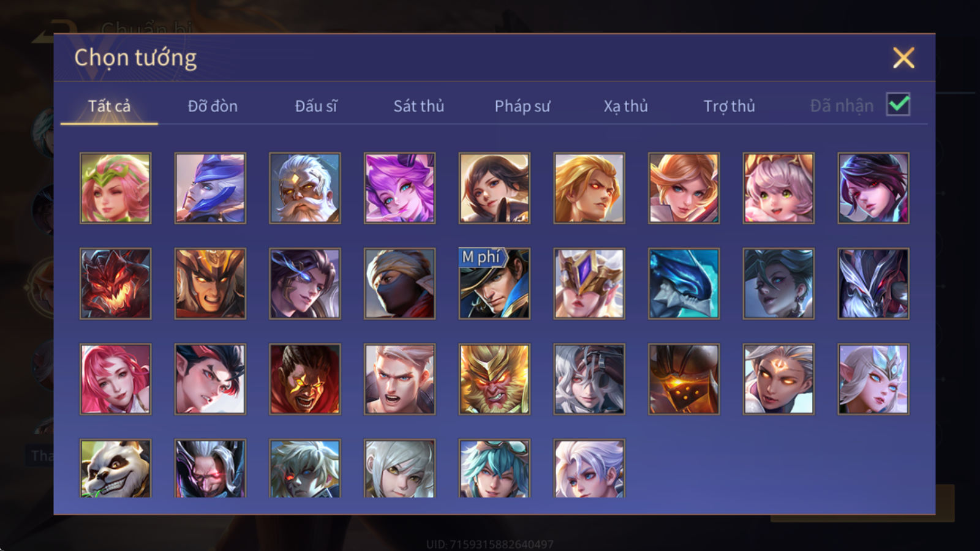Select the golden-helmet angry warrior hero
Screen dimensions: 980x551
210,283
